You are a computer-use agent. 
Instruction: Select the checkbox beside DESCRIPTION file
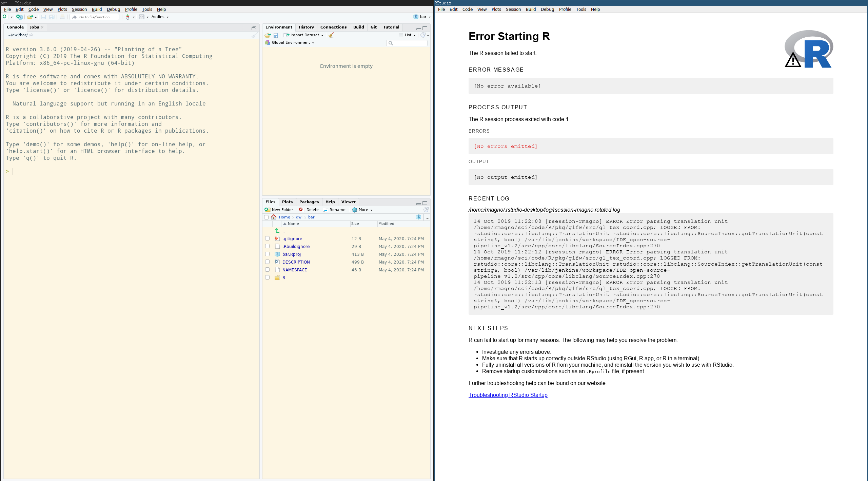click(267, 262)
